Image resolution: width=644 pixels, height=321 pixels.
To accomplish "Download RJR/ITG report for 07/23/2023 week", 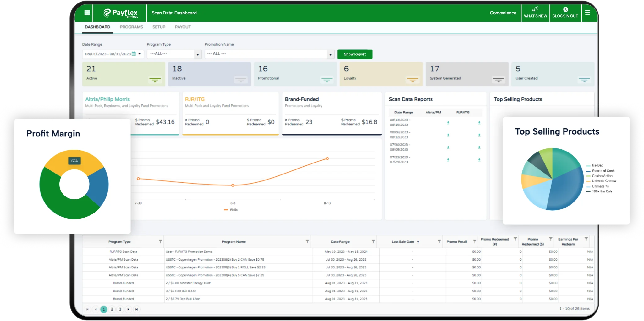I will (x=479, y=160).
